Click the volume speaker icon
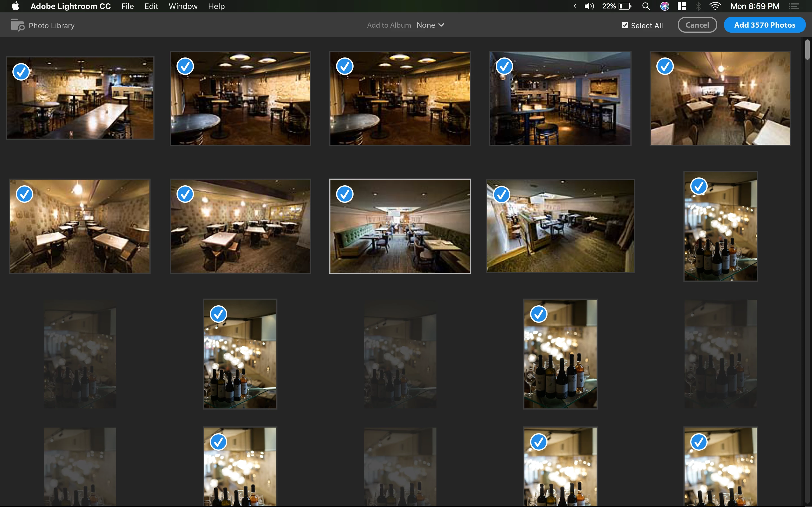This screenshot has height=507, width=812. click(589, 6)
